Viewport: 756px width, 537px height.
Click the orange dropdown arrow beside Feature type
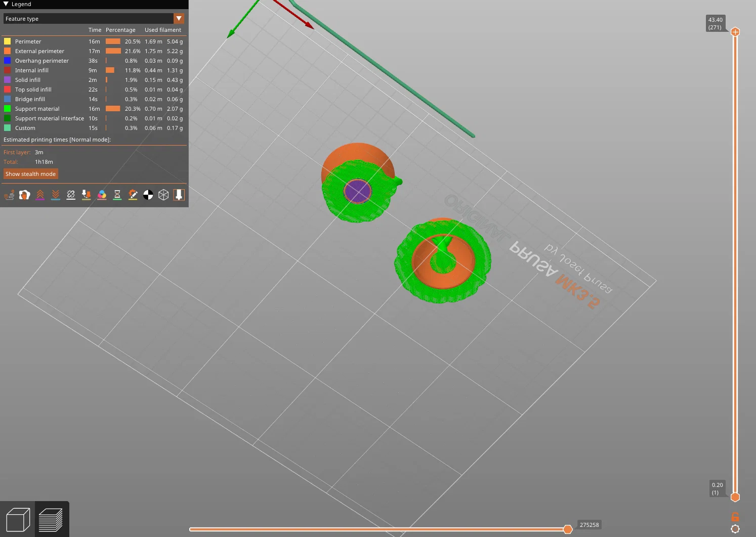coord(179,19)
